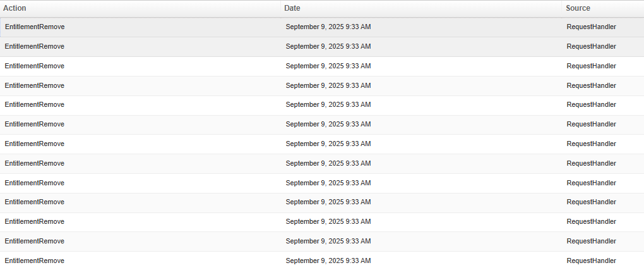Image resolution: width=644 pixels, height=270 pixels.
Task: Click the date in the third row
Action: point(328,66)
